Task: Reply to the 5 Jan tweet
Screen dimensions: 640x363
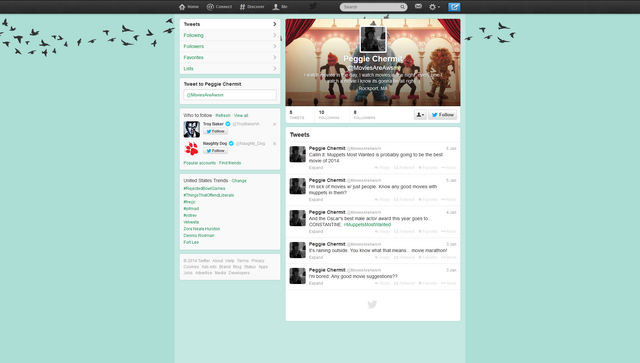Action: coord(382,200)
